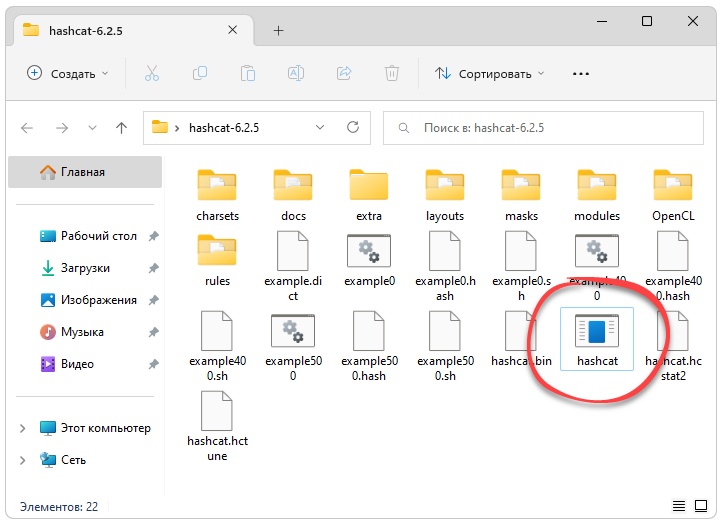
Task: Click the hashcat-6.2.5 breadcrumb segment
Action: (224, 128)
